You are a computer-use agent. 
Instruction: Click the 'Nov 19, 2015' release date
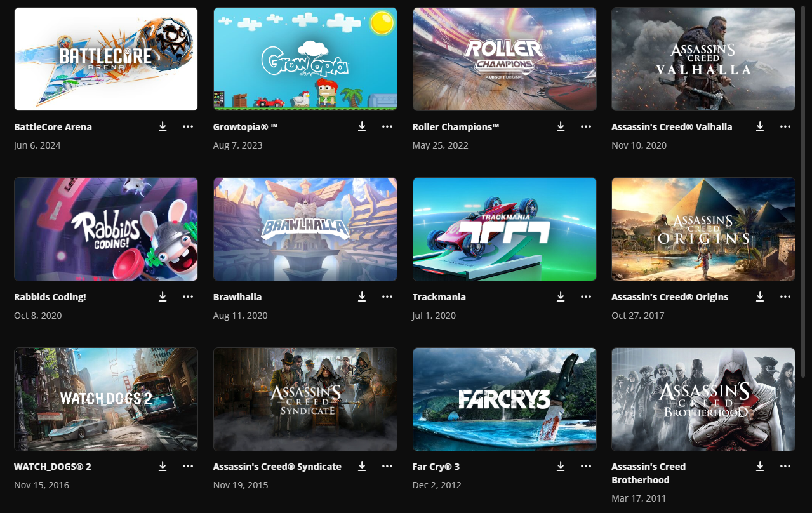(x=241, y=485)
